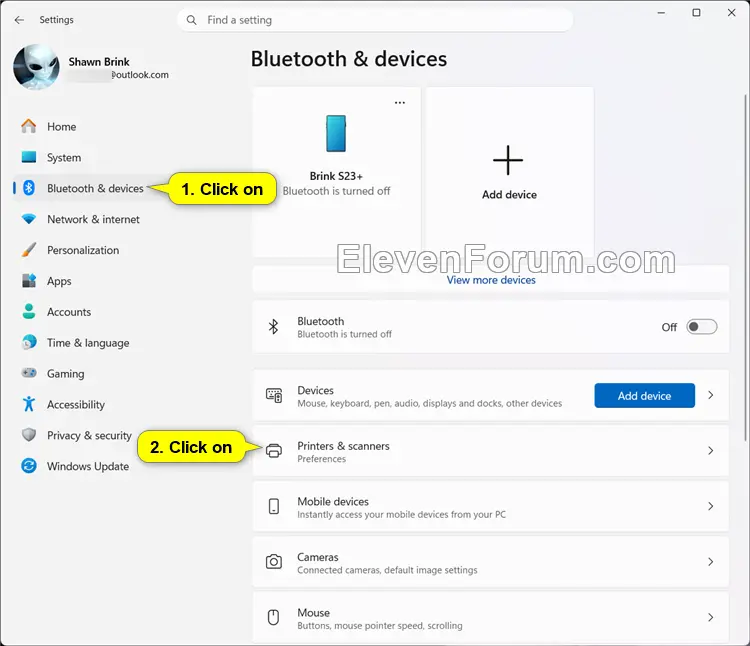The image size is (750, 646).
Task: Click the Accounts person icon
Action: tap(29, 311)
